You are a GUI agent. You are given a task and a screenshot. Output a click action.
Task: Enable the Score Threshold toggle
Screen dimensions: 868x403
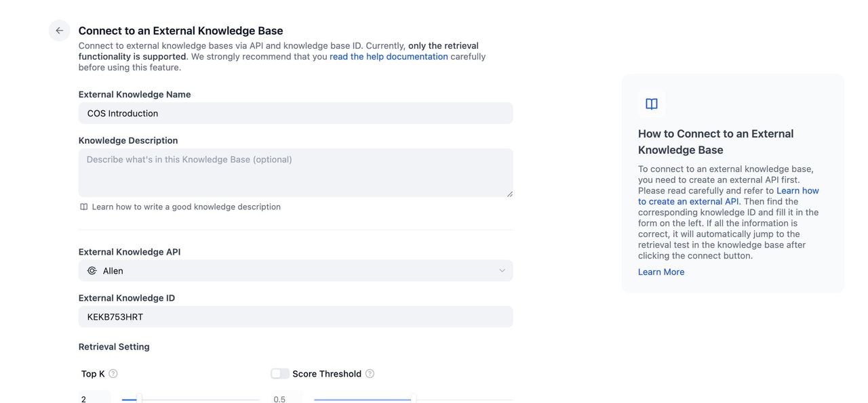279,374
